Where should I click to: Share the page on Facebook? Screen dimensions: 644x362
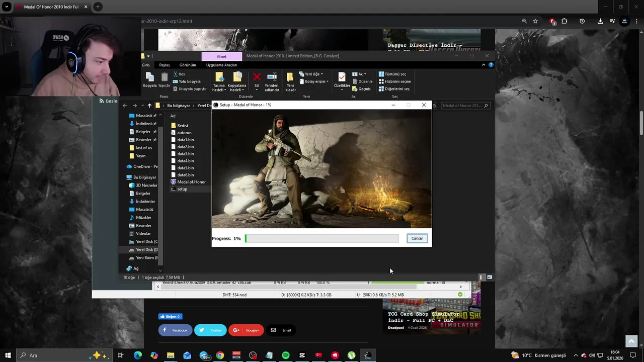175,330
